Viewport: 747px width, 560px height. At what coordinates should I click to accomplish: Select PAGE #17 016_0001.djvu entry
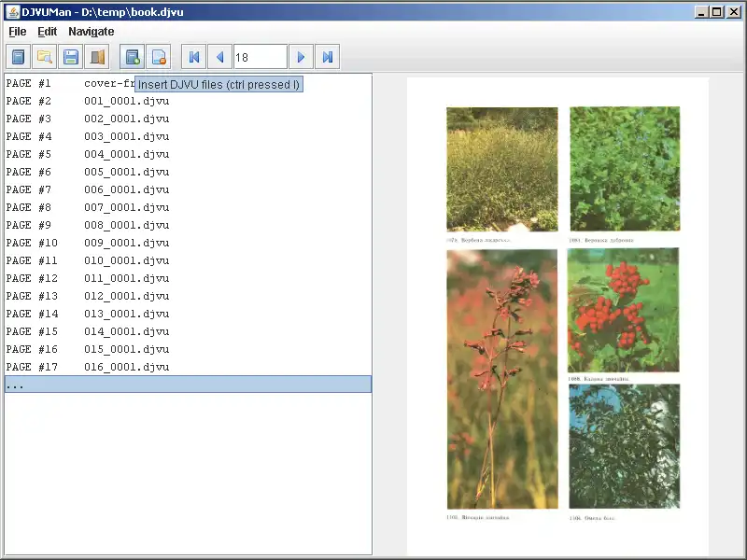point(88,367)
